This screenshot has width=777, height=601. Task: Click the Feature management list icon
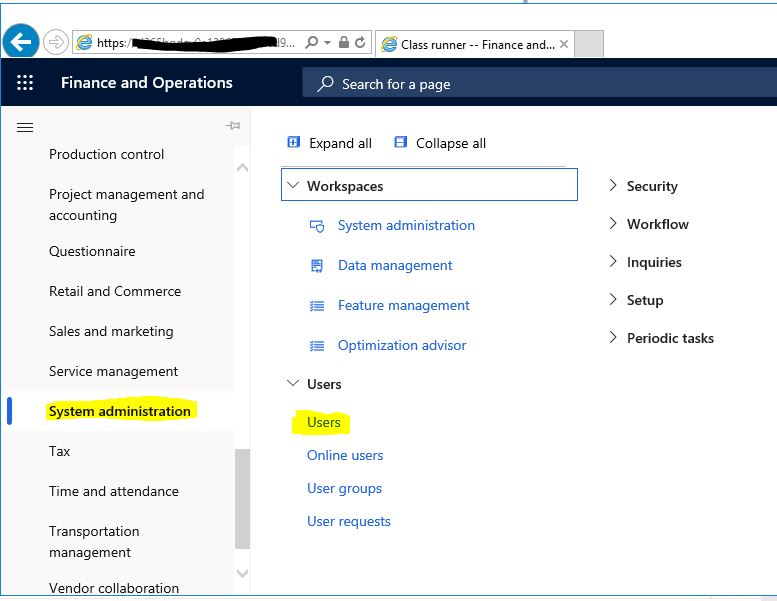pyautogui.click(x=317, y=306)
